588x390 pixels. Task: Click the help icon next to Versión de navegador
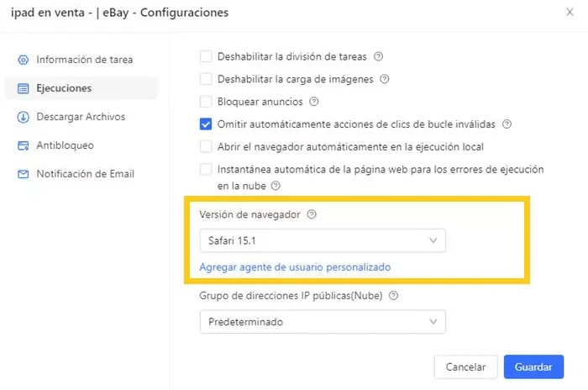312,214
